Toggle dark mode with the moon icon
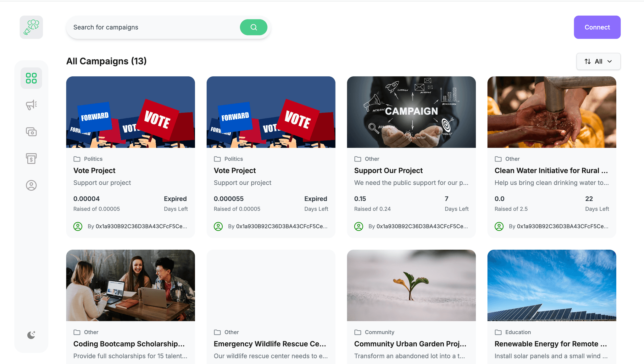The width and height of the screenshot is (644, 364). click(x=31, y=335)
